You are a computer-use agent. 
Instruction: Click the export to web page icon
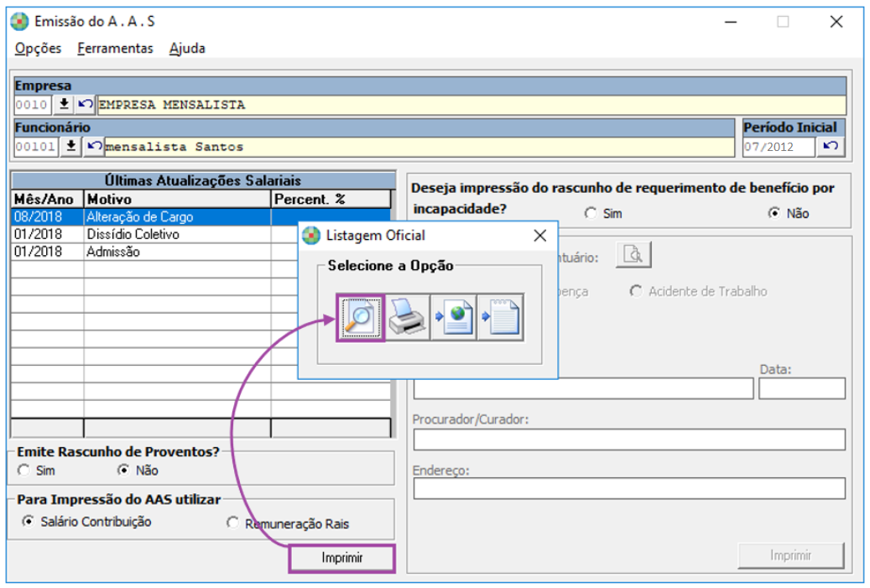(454, 318)
